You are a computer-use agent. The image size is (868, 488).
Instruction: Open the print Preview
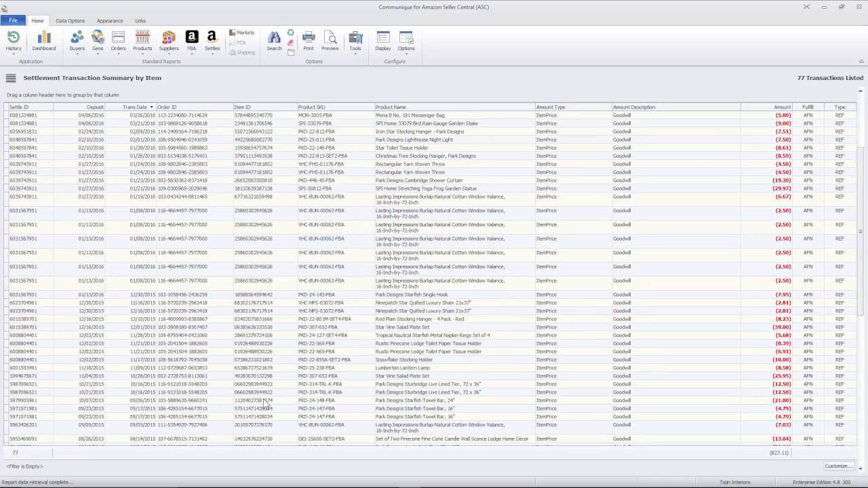click(x=330, y=41)
